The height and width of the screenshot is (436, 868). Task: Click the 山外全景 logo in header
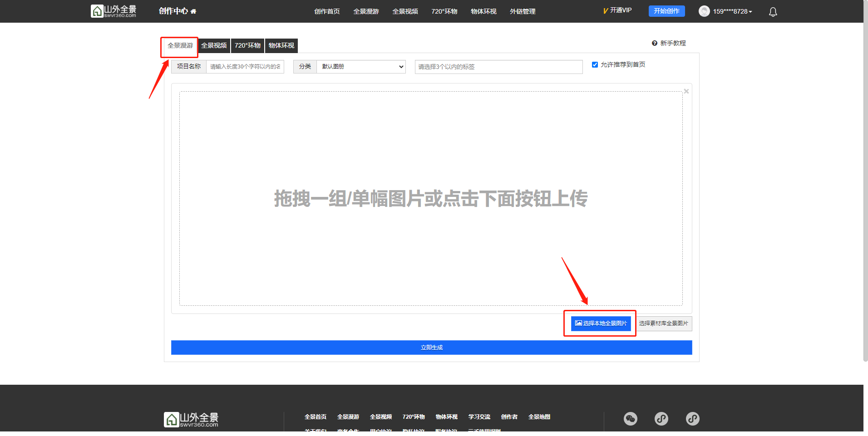(113, 11)
